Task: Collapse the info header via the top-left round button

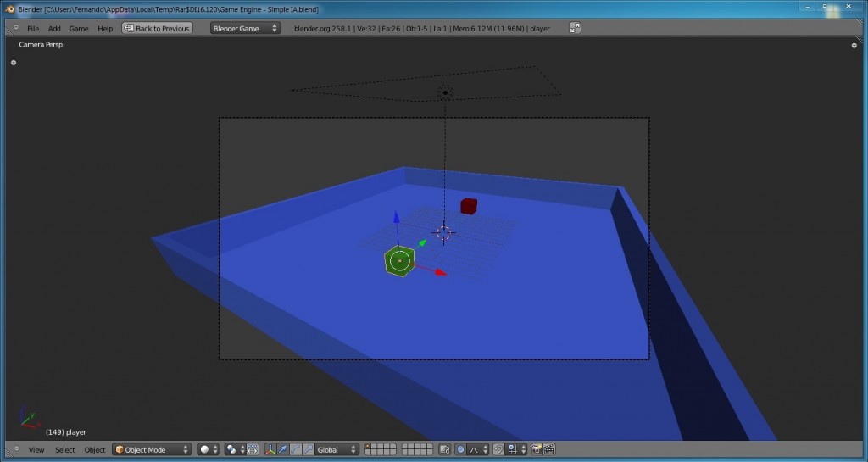Action: (x=16, y=27)
